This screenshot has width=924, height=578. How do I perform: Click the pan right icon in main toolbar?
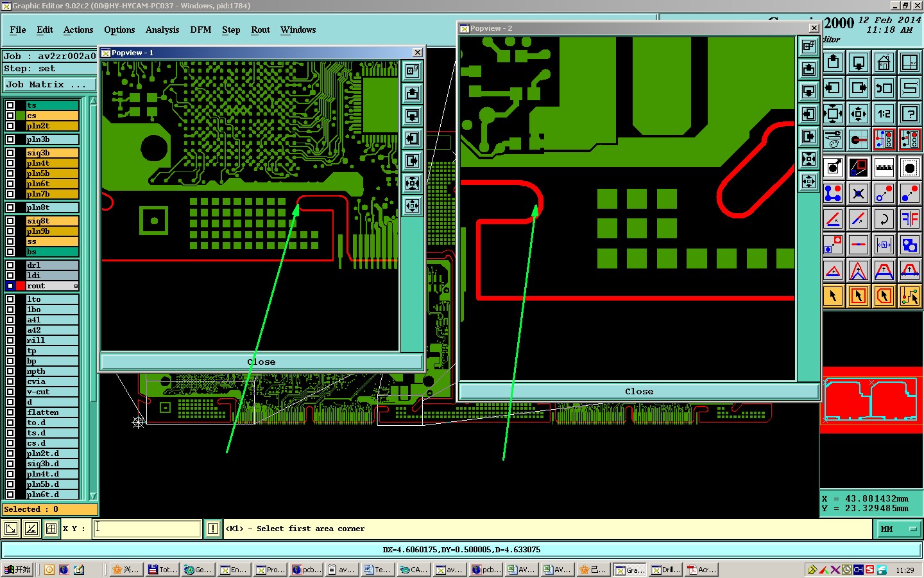point(859,88)
